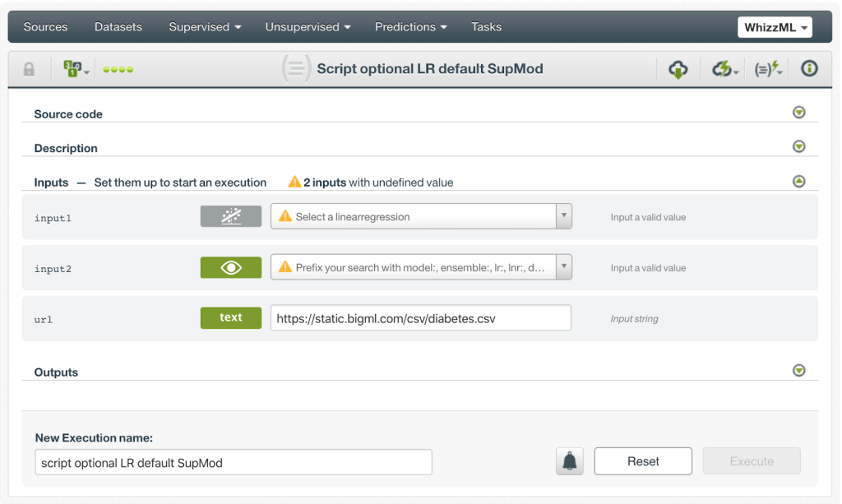The width and height of the screenshot is (842, 504).
Task: Click the green text toggle for url
Action: click(231, 317)
